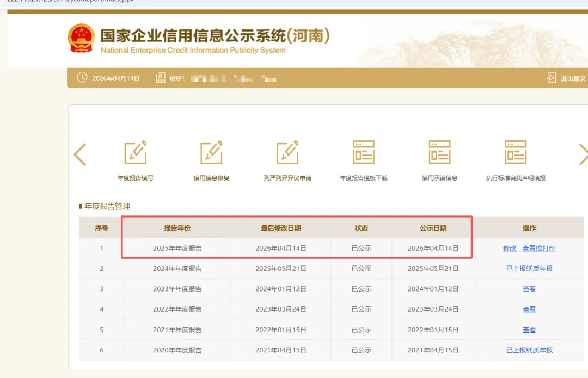The image size is (588, 378).
Task: Click 查看 for the 2023 report
Action: click(530, 289)
